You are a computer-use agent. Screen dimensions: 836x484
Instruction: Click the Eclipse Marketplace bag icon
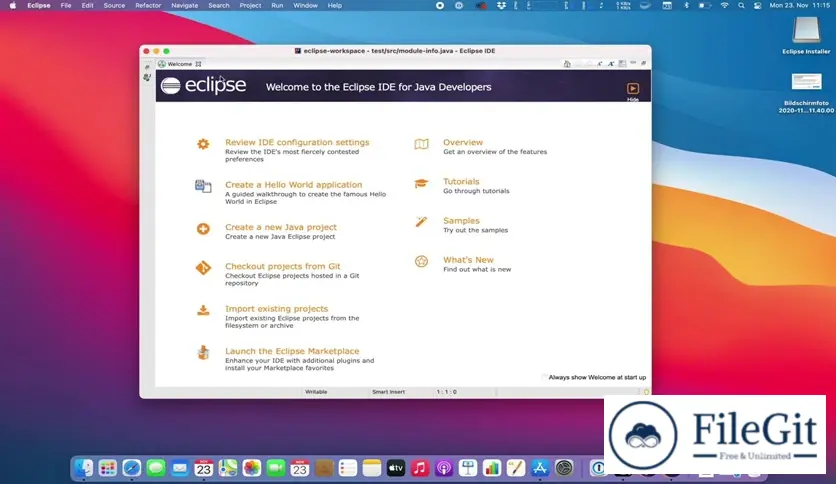[203, 352]
